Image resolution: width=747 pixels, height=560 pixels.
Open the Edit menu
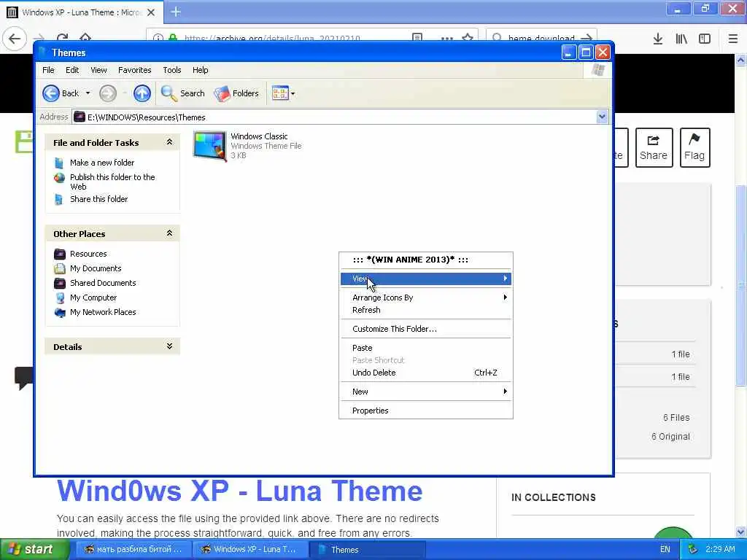[72, 70]
